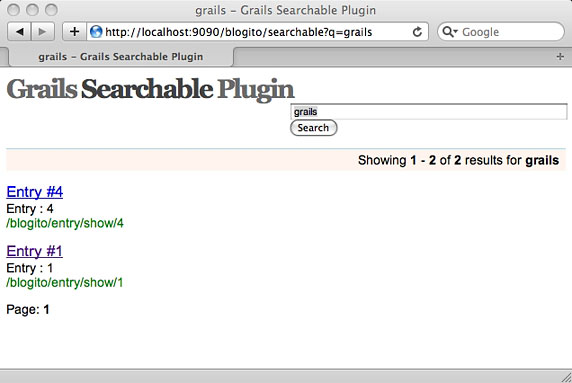Screen dimensions: 572x383
Task: Click the red close window button
Action: [x=13, y=10]
